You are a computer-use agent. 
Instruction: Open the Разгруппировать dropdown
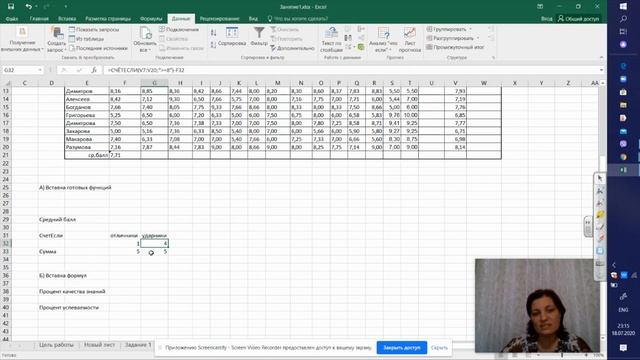(x=453, y=38)
